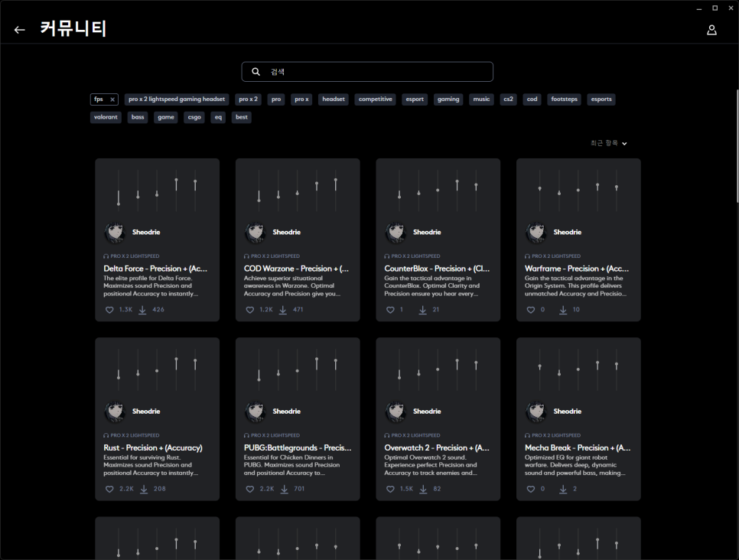Enable the cs2 tag filter

tap(508, 99)
